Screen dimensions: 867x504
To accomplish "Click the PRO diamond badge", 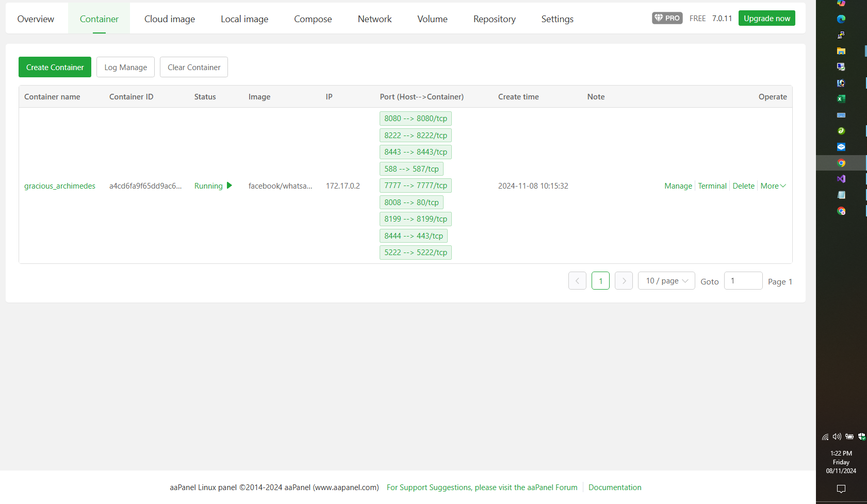I will (x=667, y=18).
